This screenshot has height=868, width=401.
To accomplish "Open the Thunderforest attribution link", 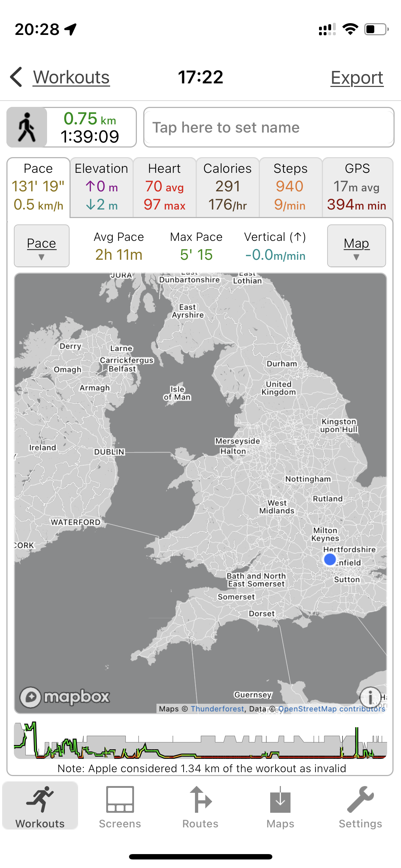I will point(217,709).
